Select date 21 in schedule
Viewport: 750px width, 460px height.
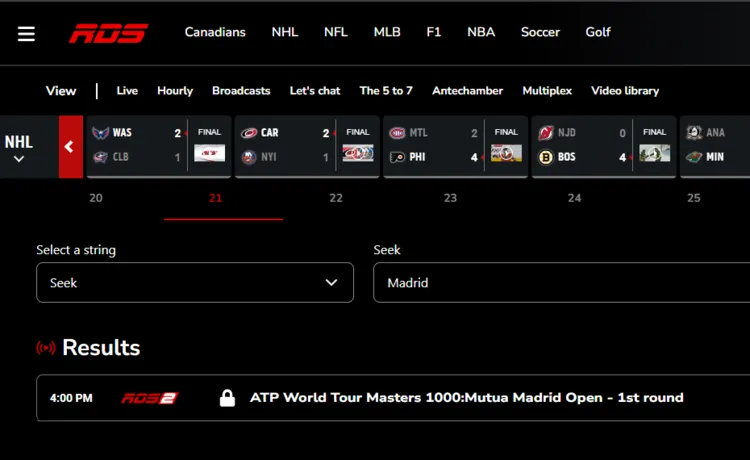coord(215,198)
